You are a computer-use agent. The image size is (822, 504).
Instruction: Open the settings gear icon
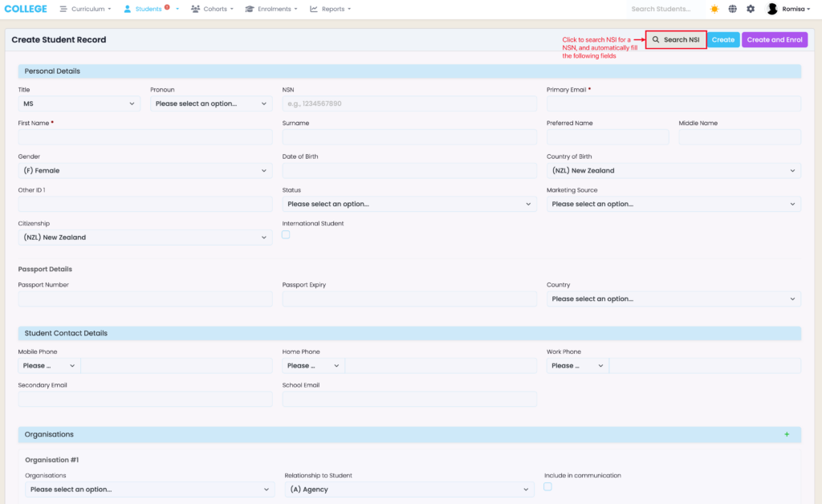pos(751,9)
